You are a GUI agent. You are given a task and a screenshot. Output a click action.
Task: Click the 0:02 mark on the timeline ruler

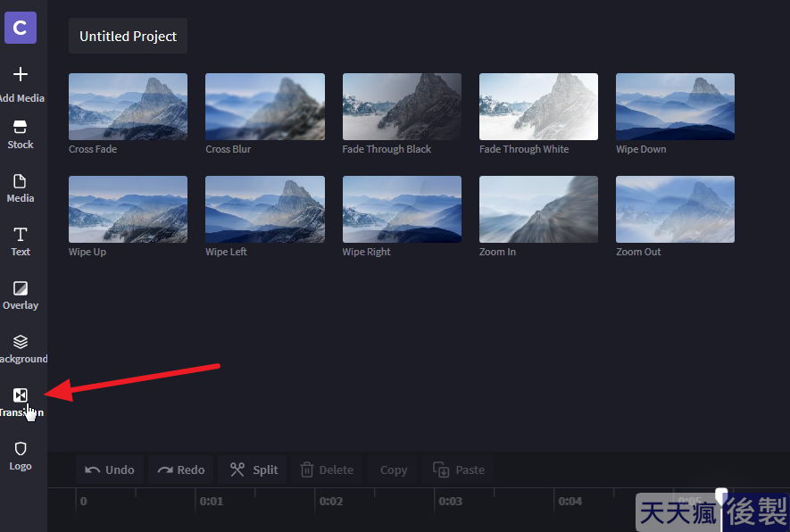[x=331, y=502]
